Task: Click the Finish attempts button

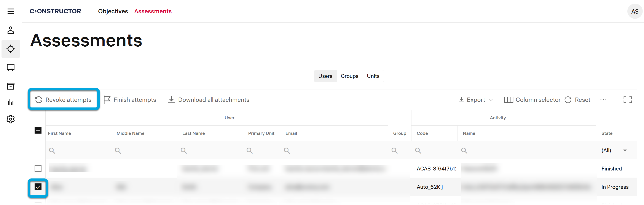Action: 130,100
